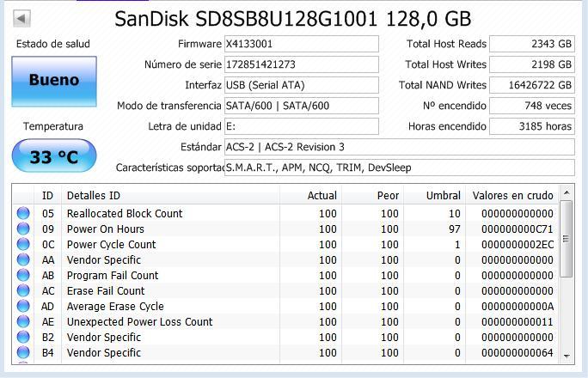Click the back arrow disk button
This screenshot has height=378, width=588.
21,18
